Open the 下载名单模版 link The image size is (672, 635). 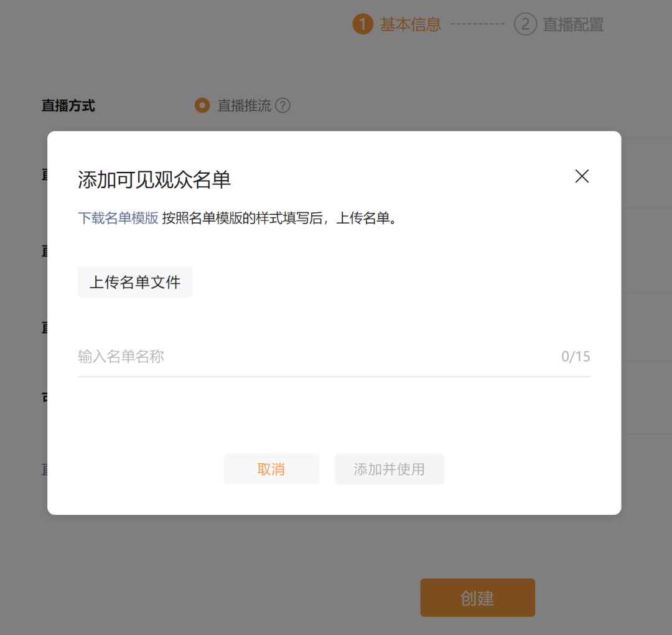[x=118, y=218]
